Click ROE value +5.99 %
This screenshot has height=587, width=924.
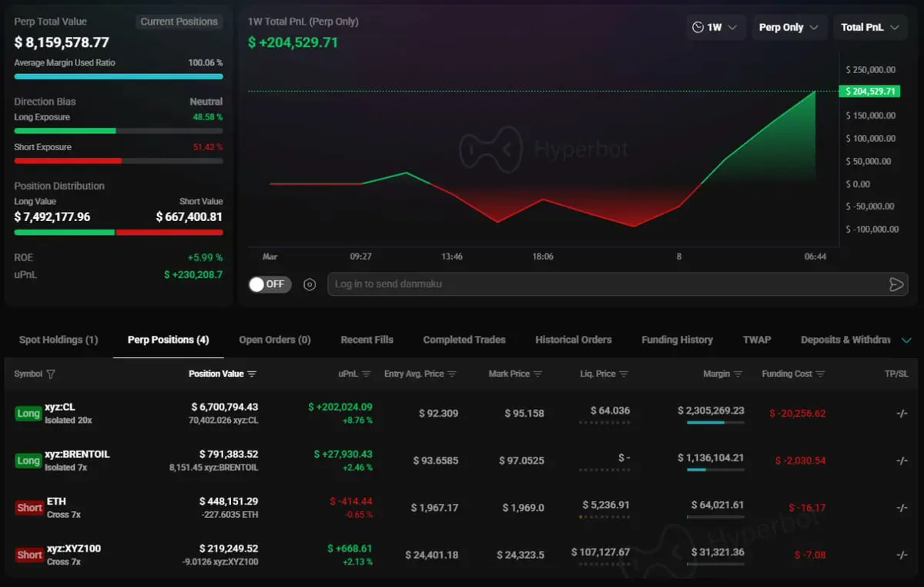[205, 257]
